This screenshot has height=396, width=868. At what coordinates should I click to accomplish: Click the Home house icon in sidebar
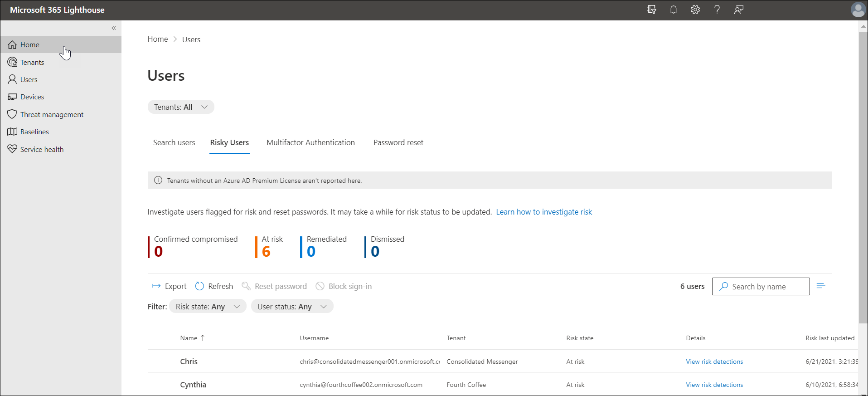12,45
